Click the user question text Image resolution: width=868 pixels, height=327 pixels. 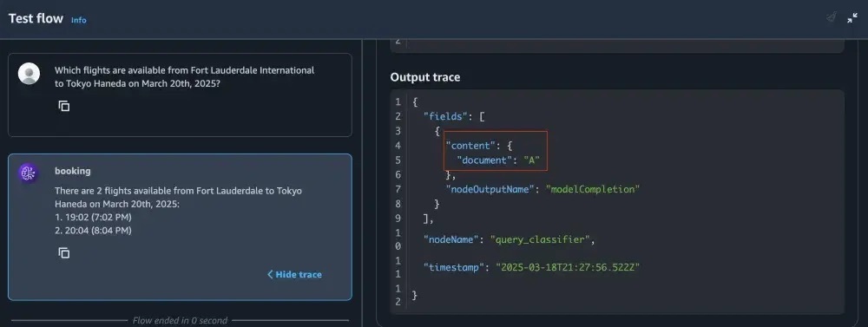184,77
